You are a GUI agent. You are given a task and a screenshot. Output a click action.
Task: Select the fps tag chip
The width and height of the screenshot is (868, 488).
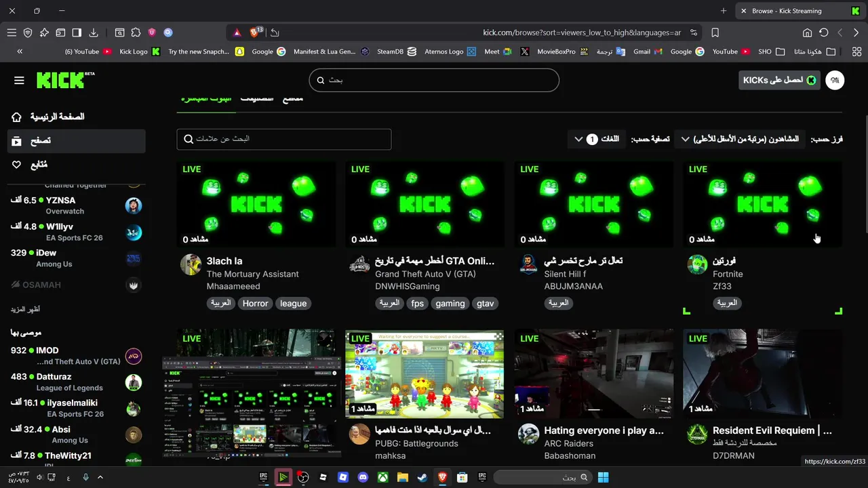(x=418, y=304)
